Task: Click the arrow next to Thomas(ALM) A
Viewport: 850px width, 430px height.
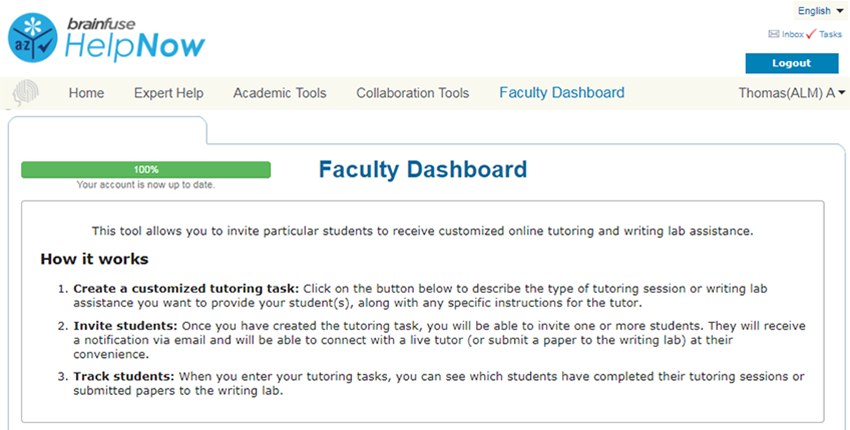Action: coord(842,93)
